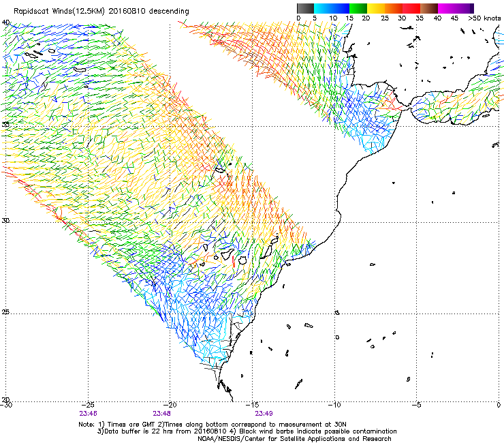The image size is (504, 443).
Task: Click the legend label '40' under color bar
Action: tap(437, 18)
